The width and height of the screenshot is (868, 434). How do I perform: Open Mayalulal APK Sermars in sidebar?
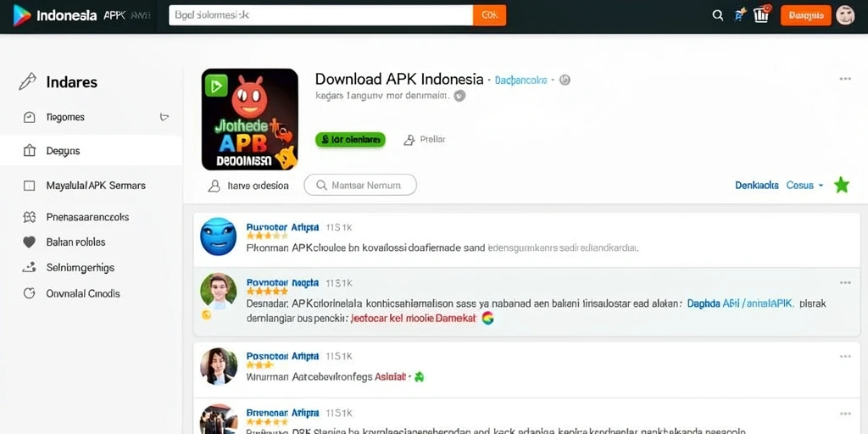[x=96, y=186]
